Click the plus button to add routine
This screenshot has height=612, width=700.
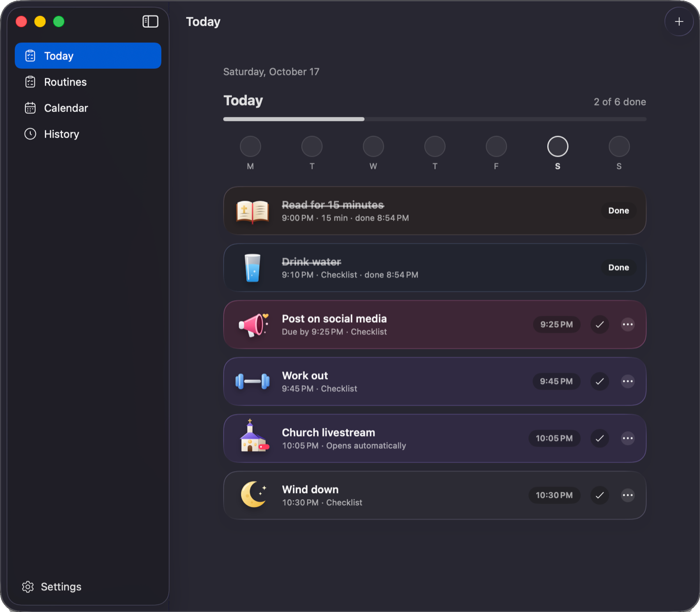click(679, 22)
